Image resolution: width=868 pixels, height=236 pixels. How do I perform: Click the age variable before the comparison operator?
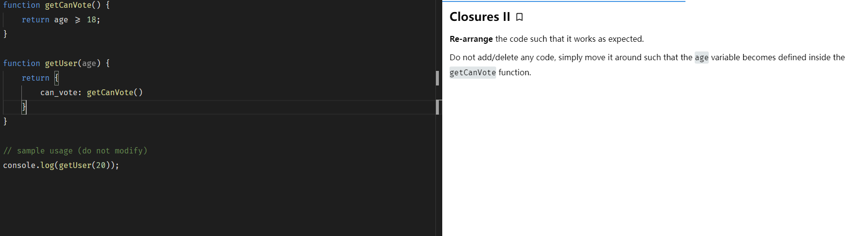(x=61, y=20)
